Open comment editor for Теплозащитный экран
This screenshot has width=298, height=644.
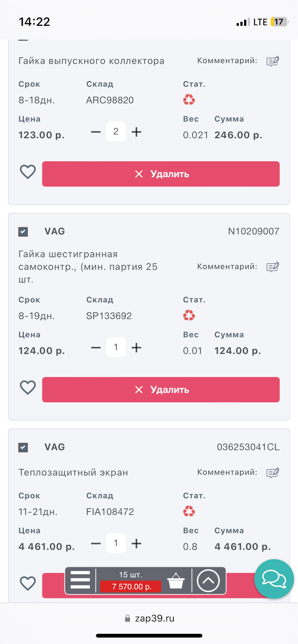point(272,473)
